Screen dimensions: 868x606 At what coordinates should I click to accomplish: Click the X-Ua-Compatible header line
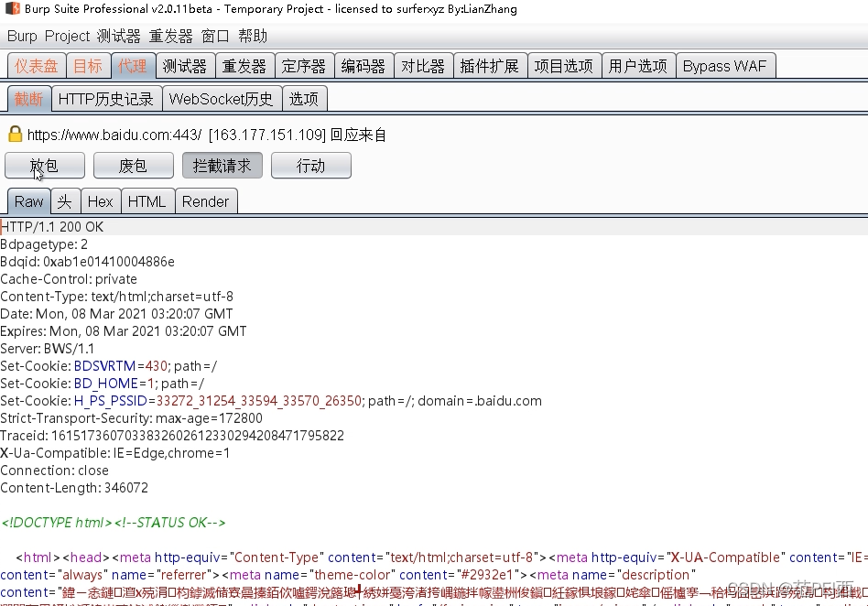115,453
